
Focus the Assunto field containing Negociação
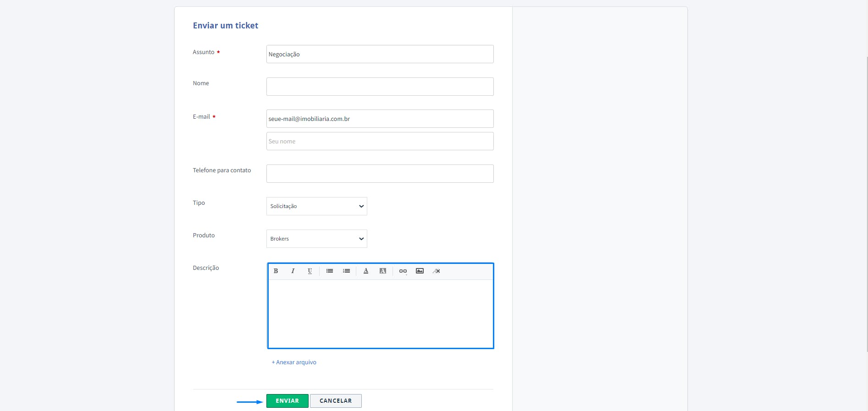[380, 54]
